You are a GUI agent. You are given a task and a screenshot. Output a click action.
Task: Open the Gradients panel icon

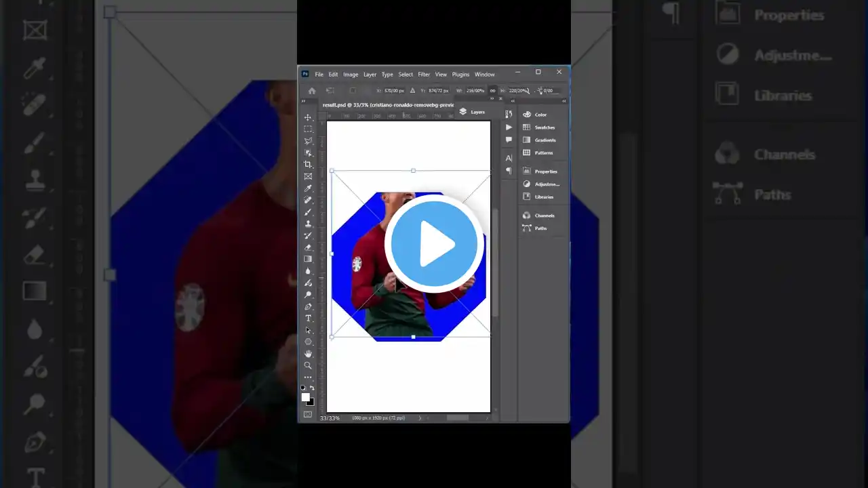(527, 140)
